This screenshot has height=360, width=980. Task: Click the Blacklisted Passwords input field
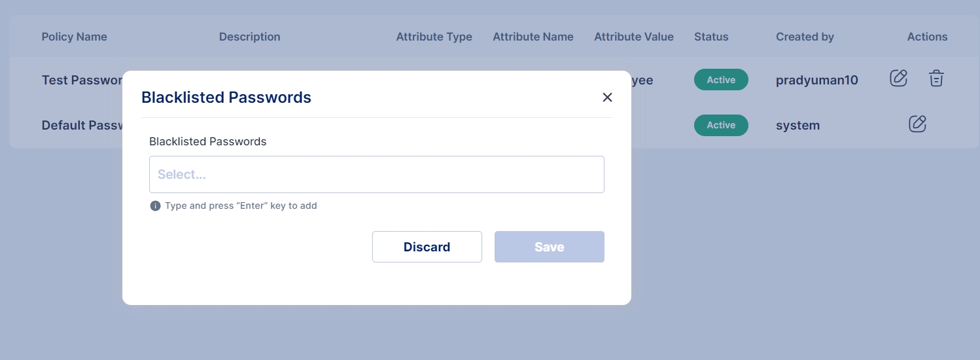(376, 174)
